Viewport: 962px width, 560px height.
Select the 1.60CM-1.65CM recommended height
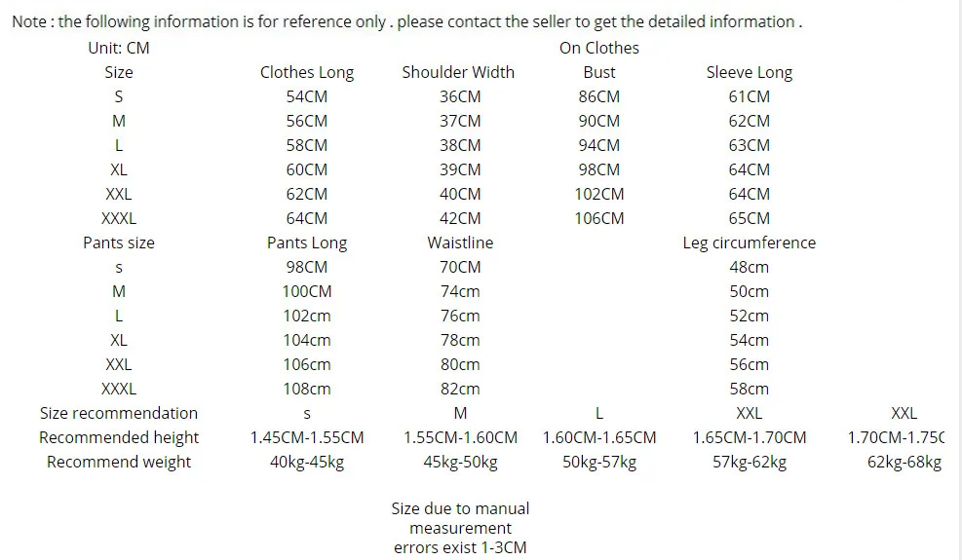click(599, 437)
